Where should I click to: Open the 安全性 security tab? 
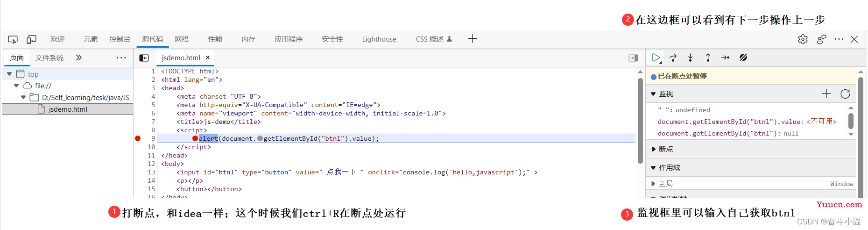click(332, 39)
